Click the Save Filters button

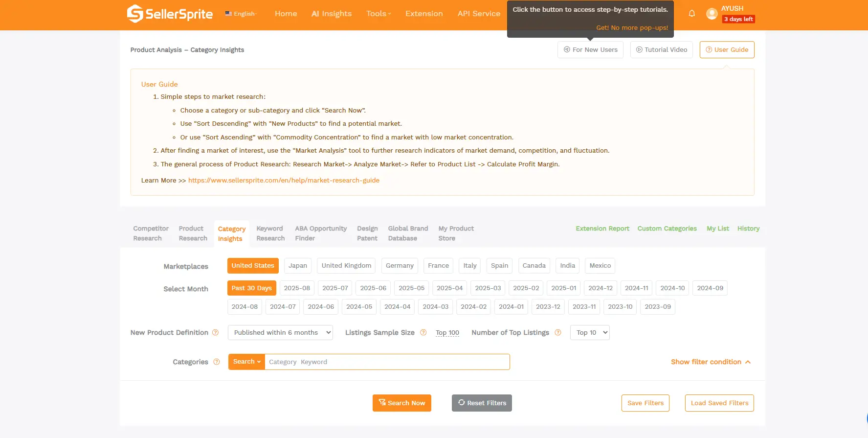click(645, 403)
